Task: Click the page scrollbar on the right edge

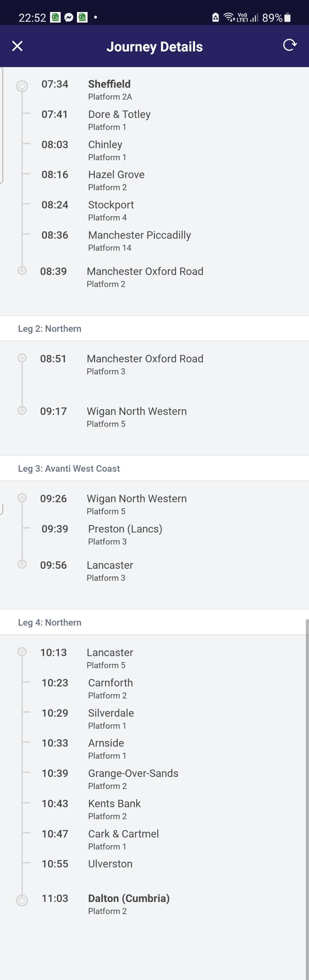Action: [x=307, y=799]
